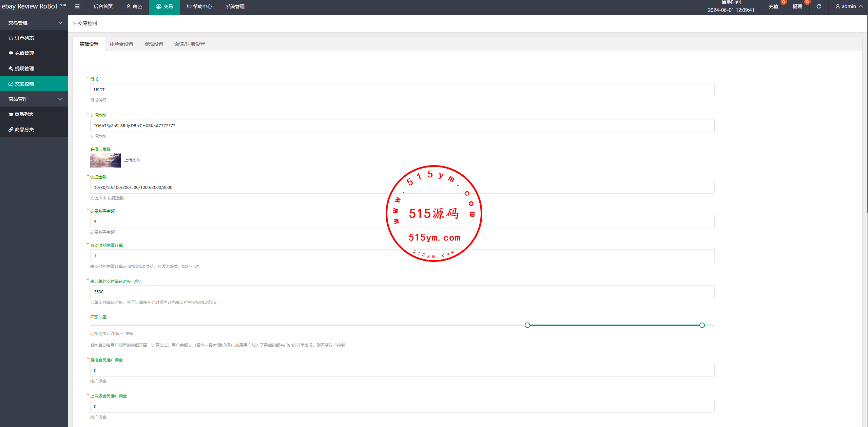Screen dimensions: 868x427
Task: Switch to the 体验金设置 tab
Action: (x=121, y=44)
